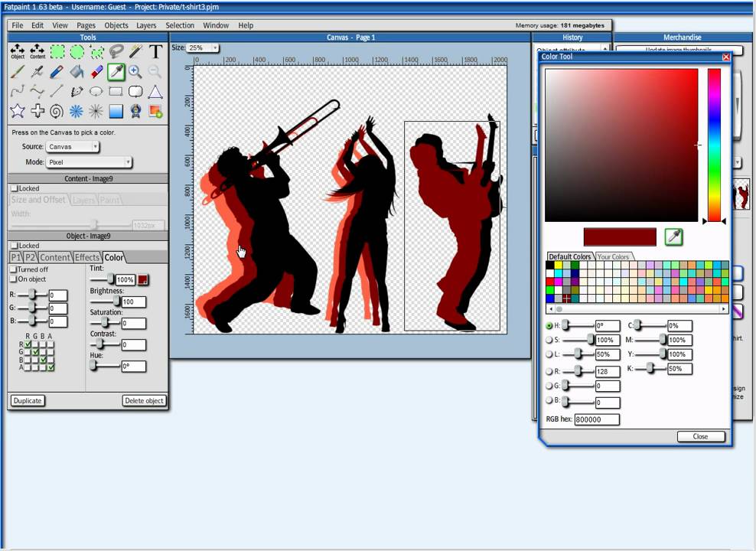The width and height of the screenshot is (756, 551).
Task: Open the Objects menu
Action: click(x=116, y=25)
